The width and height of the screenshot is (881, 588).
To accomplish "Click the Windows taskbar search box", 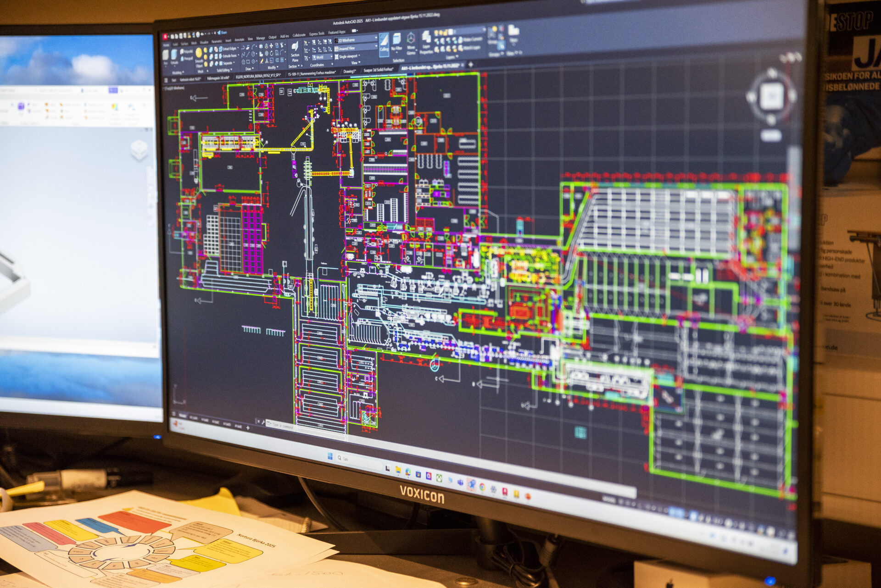I will pyautogui.click(x=360, y=462).
